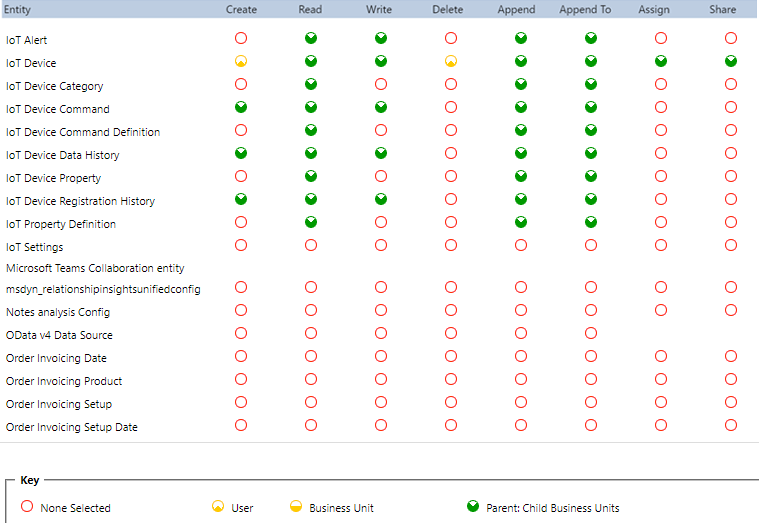759x523 pixels.
Task: Toggle IoT Device Assign privilege
Action: [x=661, y=61]
